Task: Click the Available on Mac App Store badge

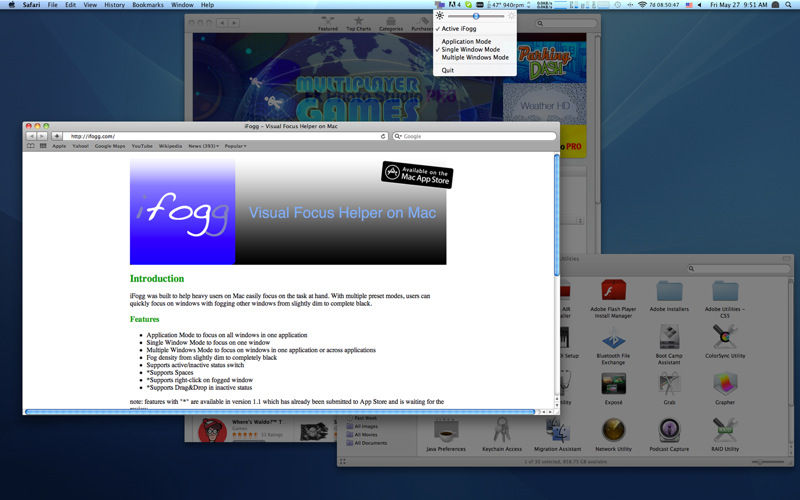Action: click(x=417, y=175)
